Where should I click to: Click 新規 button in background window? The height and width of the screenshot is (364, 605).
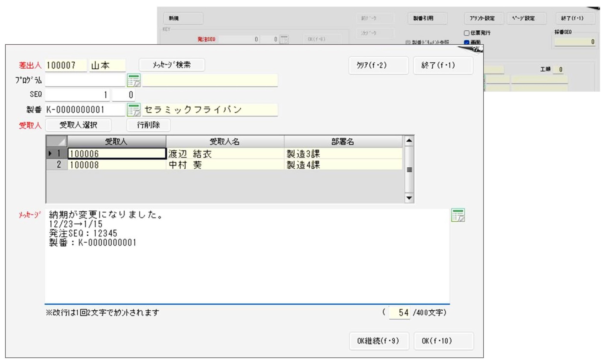(183, 18)
